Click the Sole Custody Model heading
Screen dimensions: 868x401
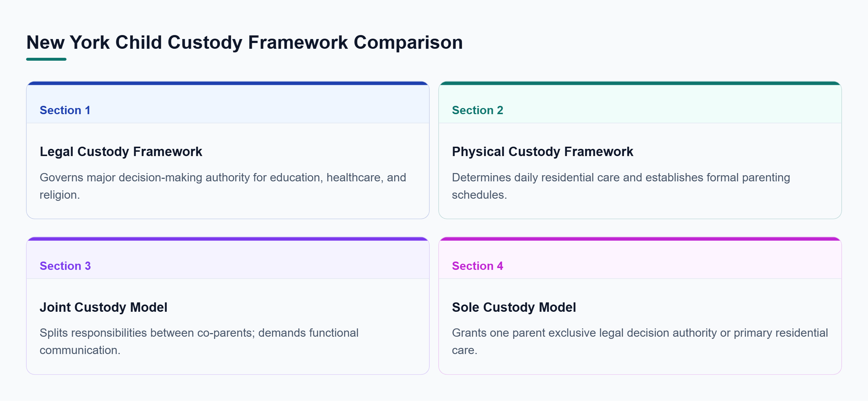tap(514, 307)
